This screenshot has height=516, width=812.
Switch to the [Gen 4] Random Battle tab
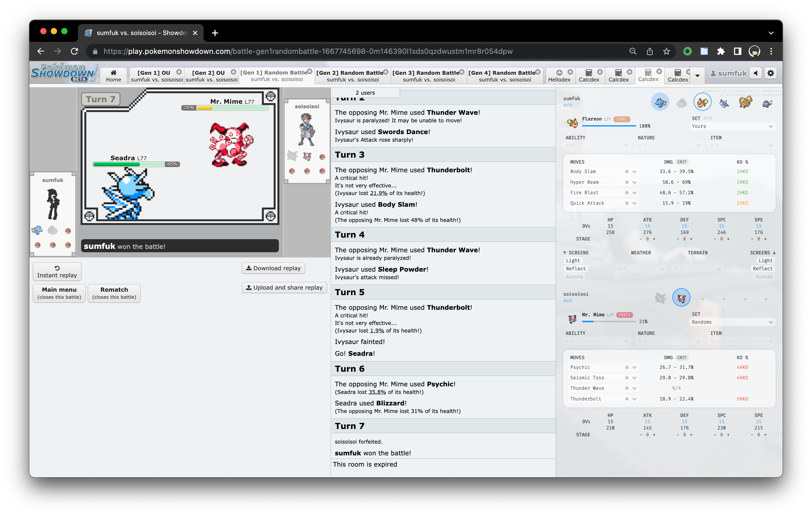(x=505, y=76)
